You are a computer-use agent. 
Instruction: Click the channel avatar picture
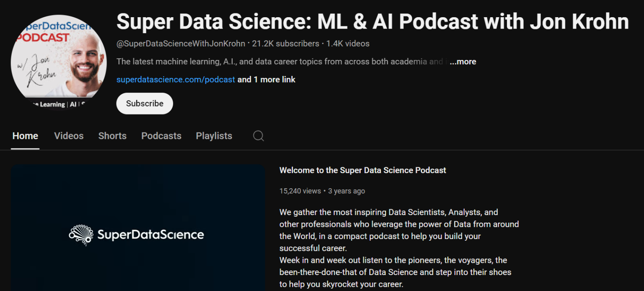[59, 61]
